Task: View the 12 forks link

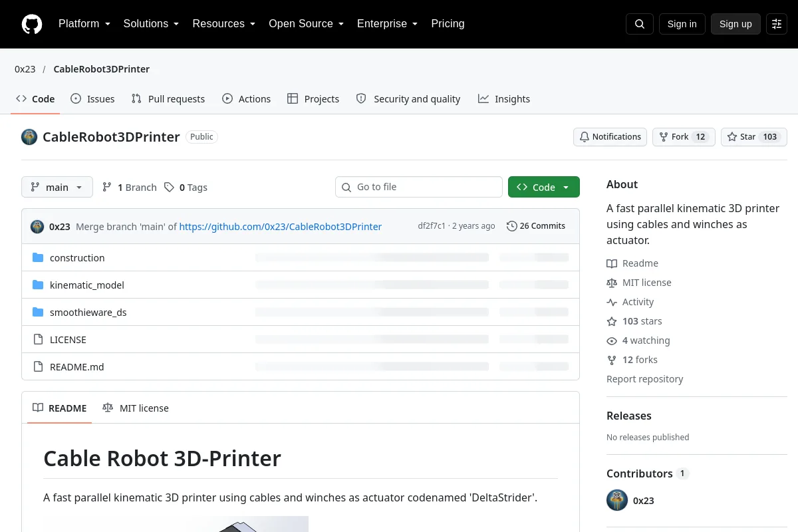Action: (632, 360)
